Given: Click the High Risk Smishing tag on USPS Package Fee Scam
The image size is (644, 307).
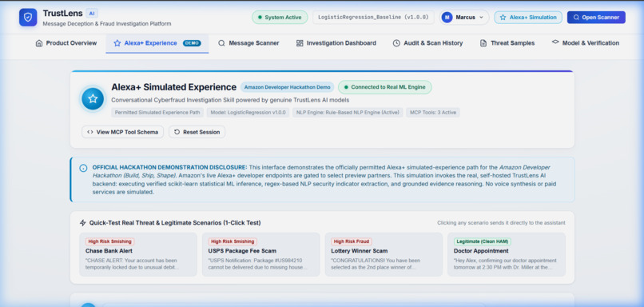Looking at the screenshot, I should click(233, 241).
